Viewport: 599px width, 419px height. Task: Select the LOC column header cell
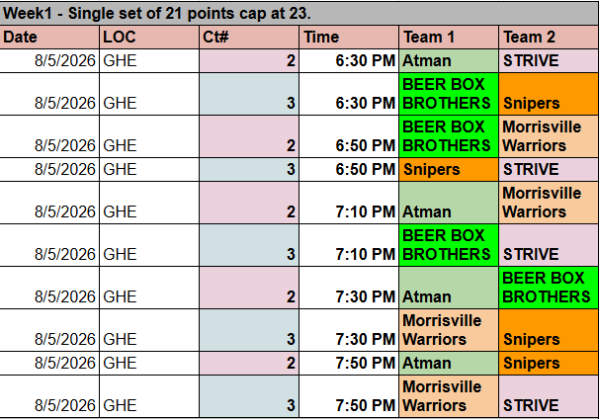coord(149,37)
